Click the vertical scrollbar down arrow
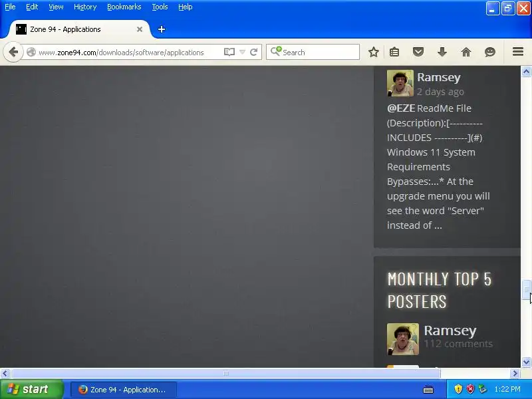This screenshot has width=532, height=399. point(526,362)
